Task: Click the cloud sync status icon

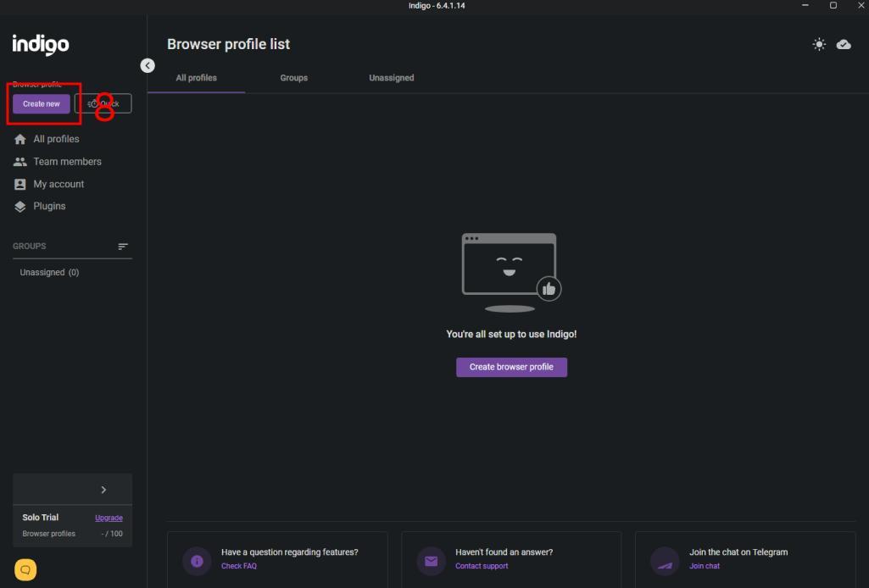Action: [x=844, y=44]
